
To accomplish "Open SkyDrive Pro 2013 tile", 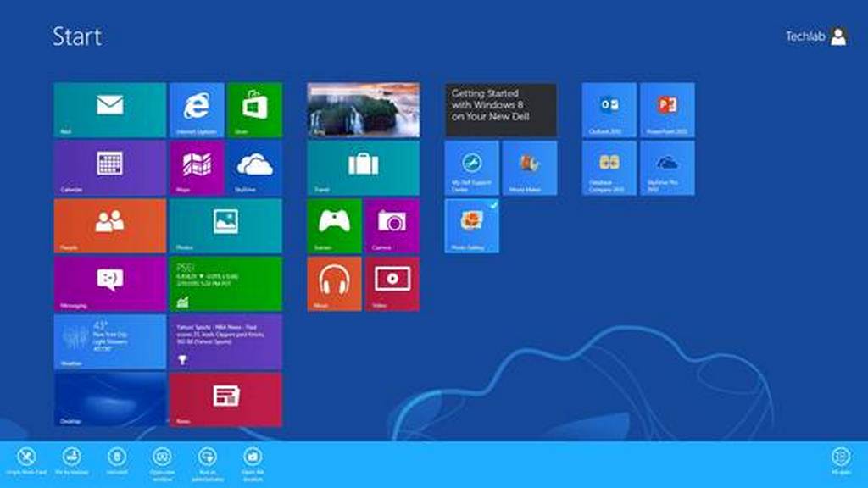I will click(x=667, y=168).
